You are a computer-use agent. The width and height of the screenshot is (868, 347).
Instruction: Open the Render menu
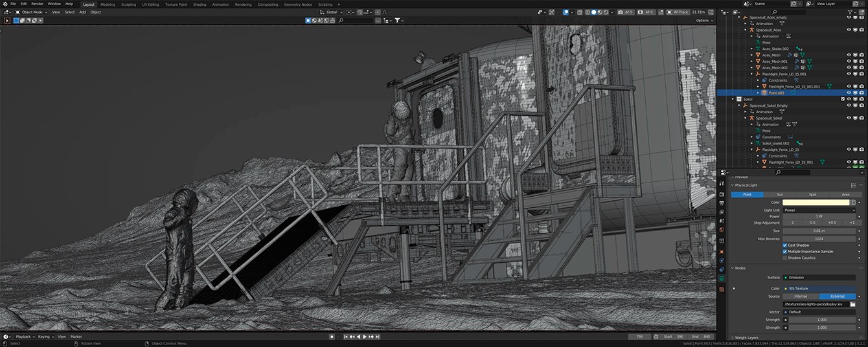coord(37,4)
